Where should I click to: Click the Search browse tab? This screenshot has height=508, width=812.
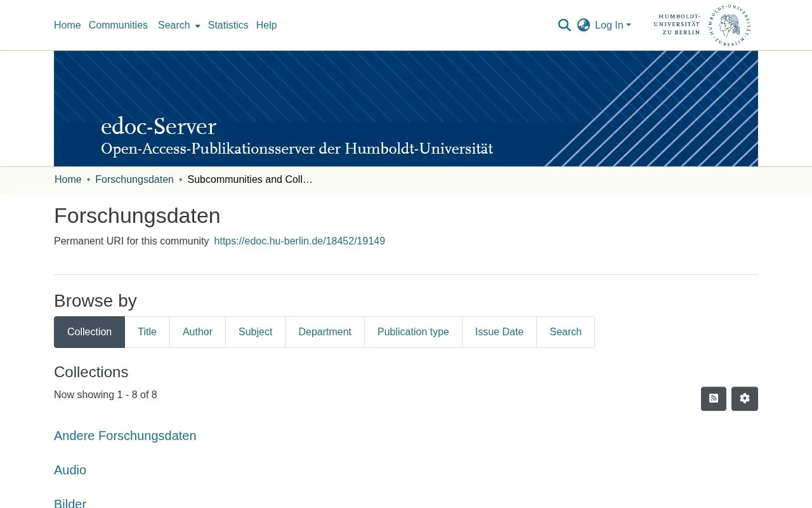coord(565,332)
